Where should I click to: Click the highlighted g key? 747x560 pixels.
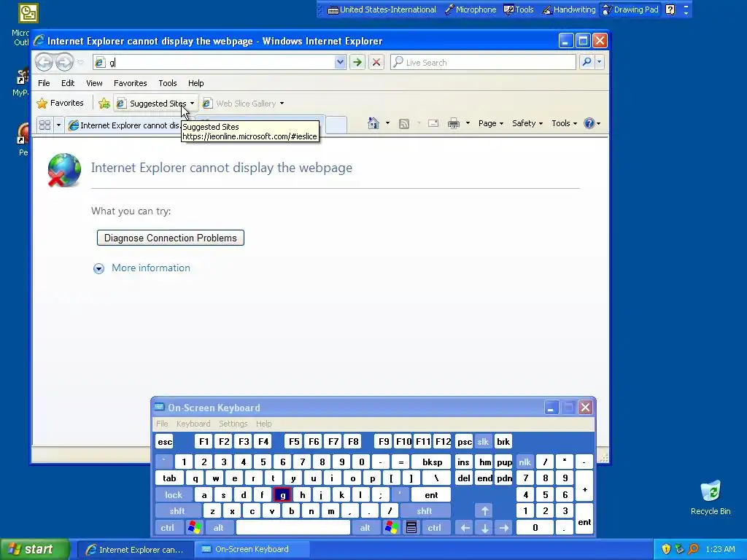[282, 495]
